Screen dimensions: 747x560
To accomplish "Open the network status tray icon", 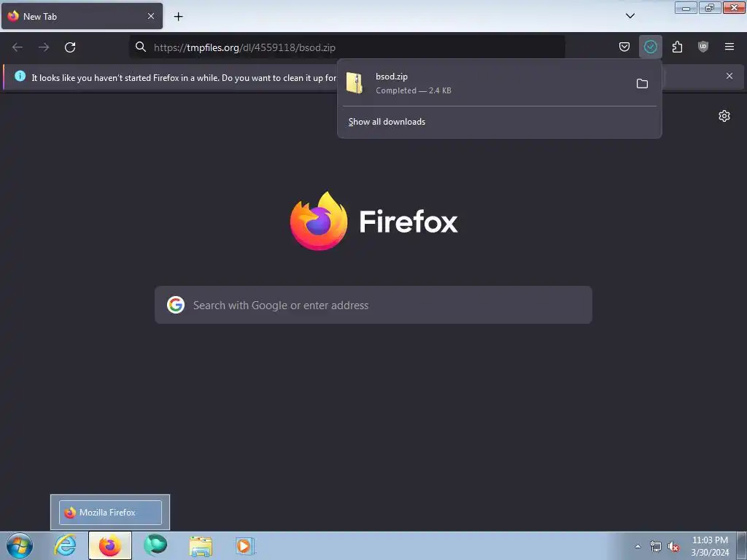I will [656, 547].
